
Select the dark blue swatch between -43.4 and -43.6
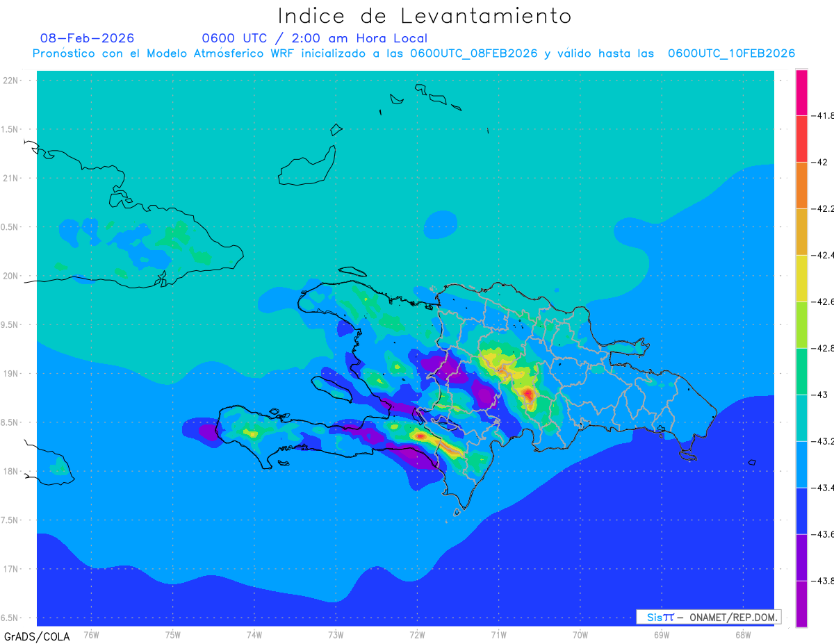click(801, 511)
